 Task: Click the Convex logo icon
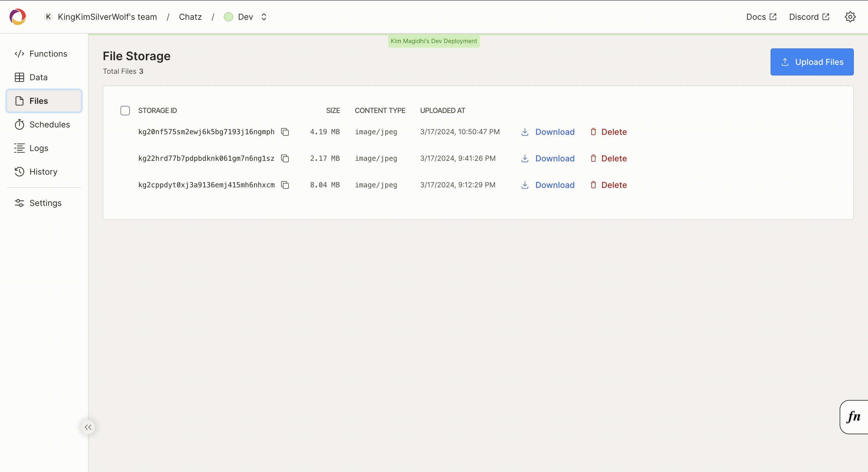pos(17,17)
